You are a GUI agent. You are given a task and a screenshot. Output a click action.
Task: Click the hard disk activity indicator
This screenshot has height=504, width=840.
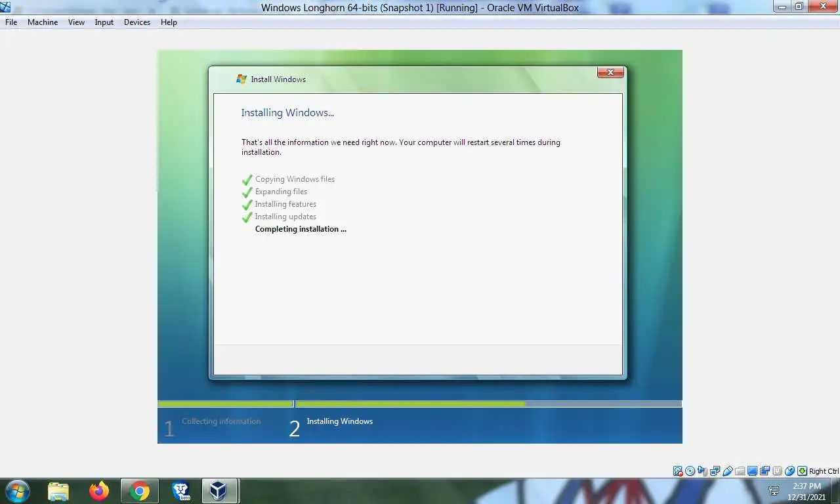(678, 471)
